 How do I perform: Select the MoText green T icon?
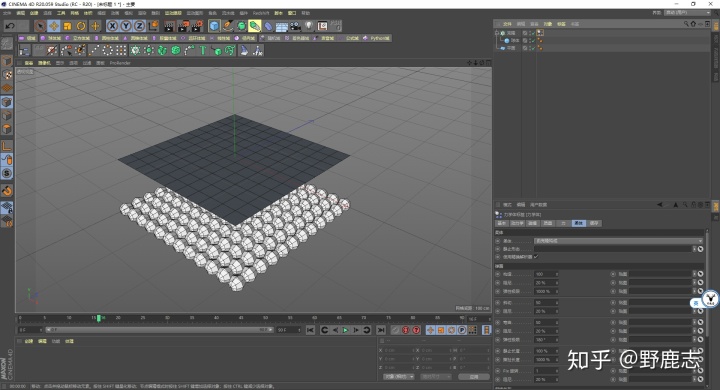pos(202,50)
